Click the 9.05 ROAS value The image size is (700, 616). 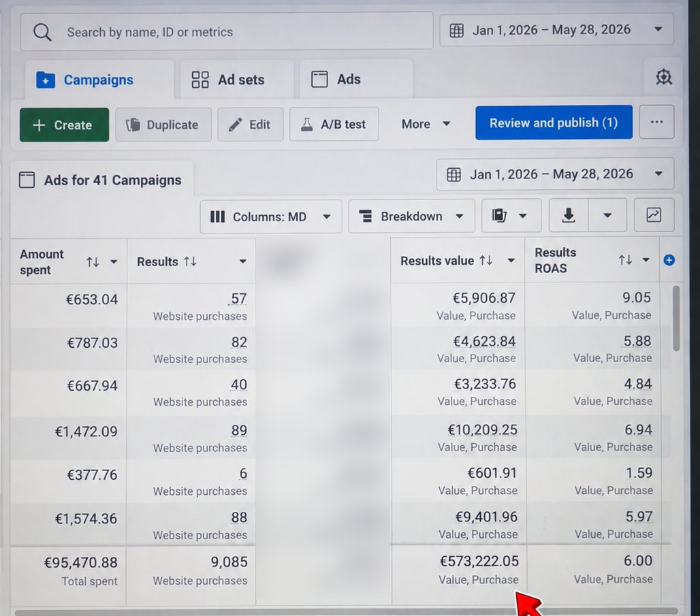click(x=637, y=297)
